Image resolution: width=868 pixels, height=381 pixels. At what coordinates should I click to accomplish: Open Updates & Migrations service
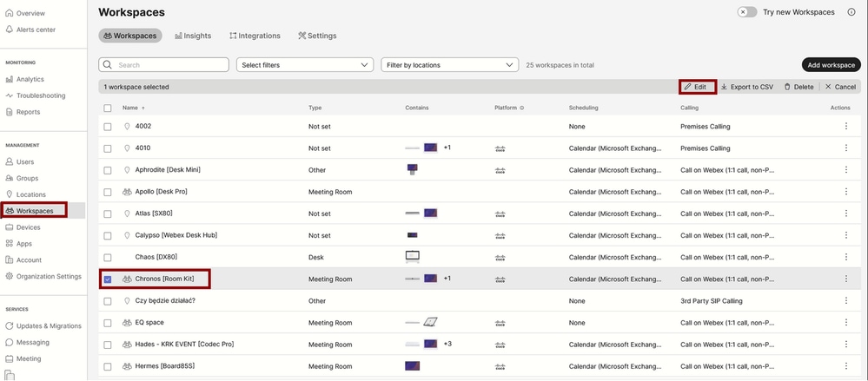click(x=43, y=325)
